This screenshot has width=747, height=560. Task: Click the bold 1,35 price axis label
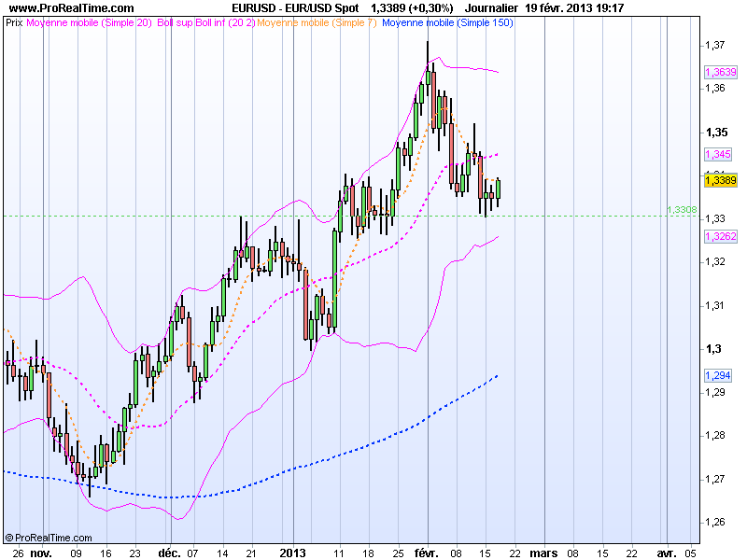(716, 132)
